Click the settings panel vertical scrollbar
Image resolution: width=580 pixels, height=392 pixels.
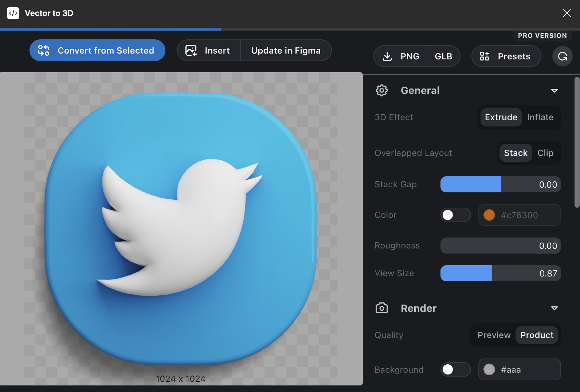point(577,142)
